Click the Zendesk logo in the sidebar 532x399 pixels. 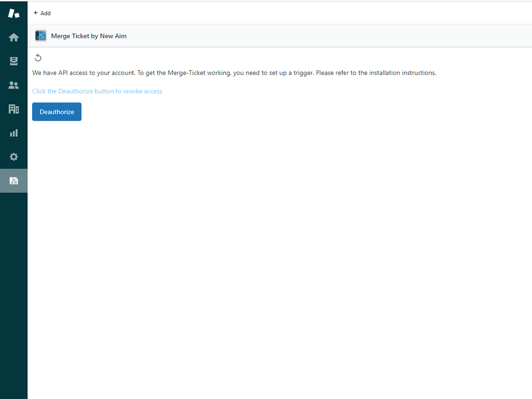pyautogui.click(x=14, y=14)
